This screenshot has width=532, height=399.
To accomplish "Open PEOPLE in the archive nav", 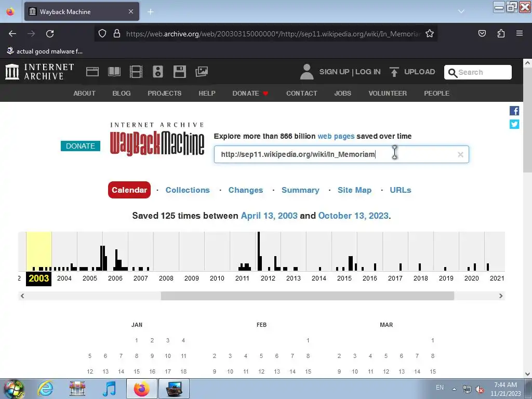I will [x=436, y=94].
